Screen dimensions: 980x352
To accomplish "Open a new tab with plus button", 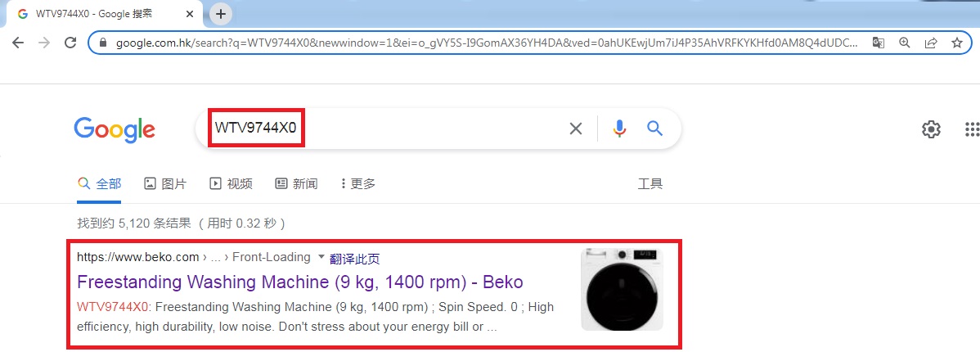I will 221,14.
